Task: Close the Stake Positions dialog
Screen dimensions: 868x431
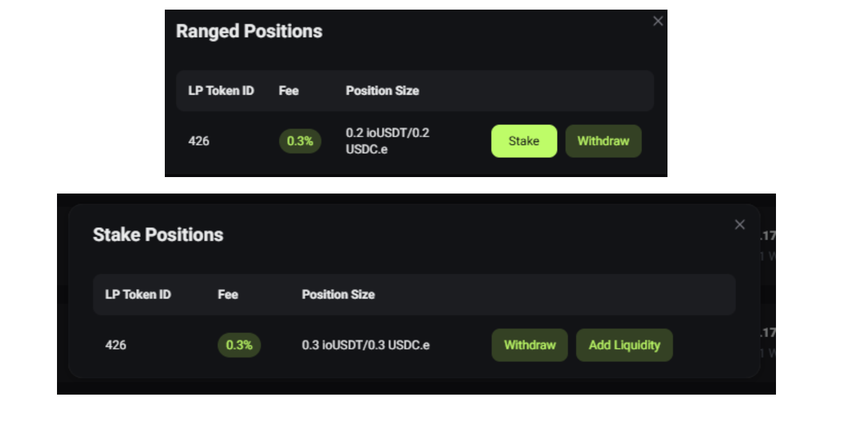Action: (x=740, y=224)
